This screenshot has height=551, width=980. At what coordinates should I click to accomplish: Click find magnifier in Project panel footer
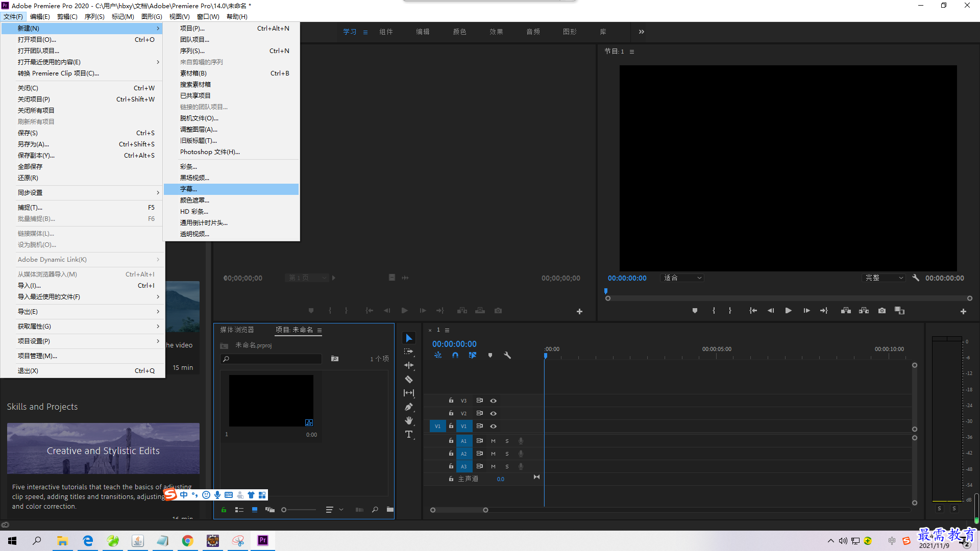tap(375, 510)
